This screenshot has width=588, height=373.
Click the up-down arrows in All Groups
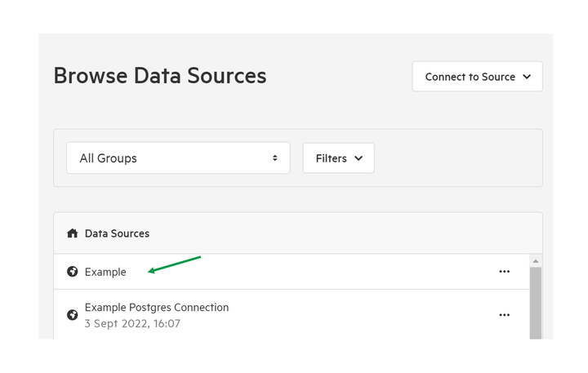[x=275, y=158]
